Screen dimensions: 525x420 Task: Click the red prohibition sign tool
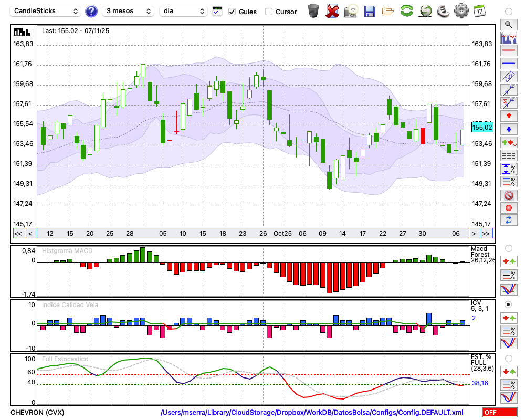coord(508,195)
